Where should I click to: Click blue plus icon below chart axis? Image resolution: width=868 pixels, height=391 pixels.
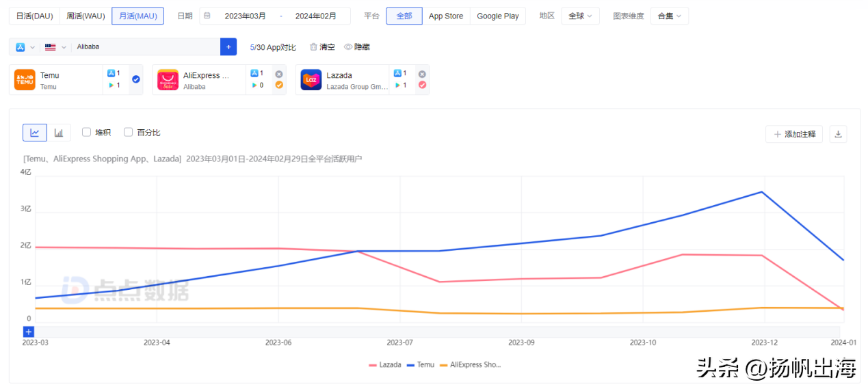tap(28, 332)
